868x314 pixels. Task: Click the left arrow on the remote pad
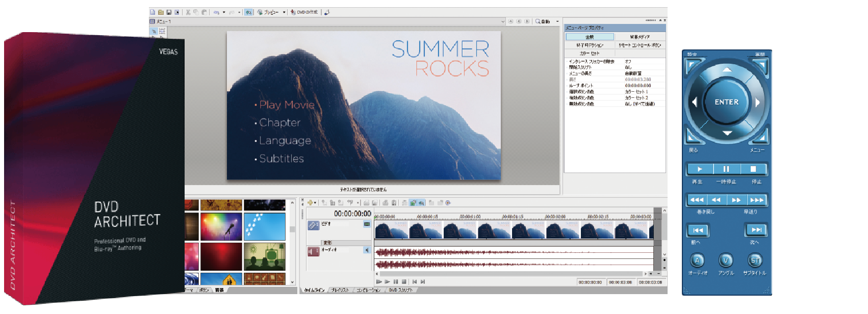(x=694, y=102)
